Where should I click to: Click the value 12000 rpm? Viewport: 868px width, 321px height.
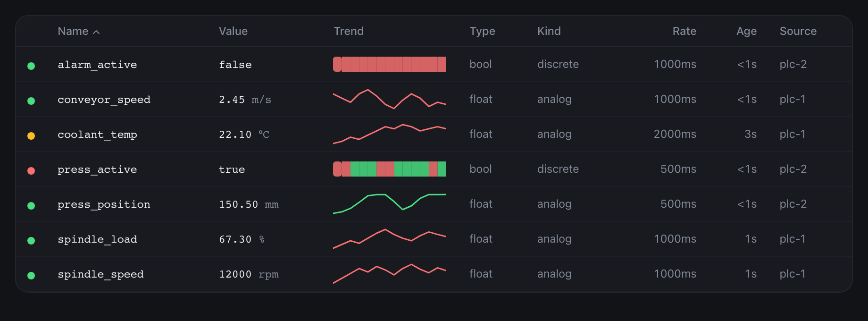click(x=249, y=274)
